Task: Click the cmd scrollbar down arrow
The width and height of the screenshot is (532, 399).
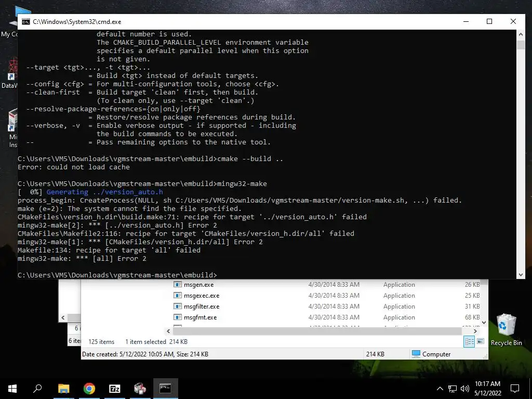Action: click(x=521, y=275)
